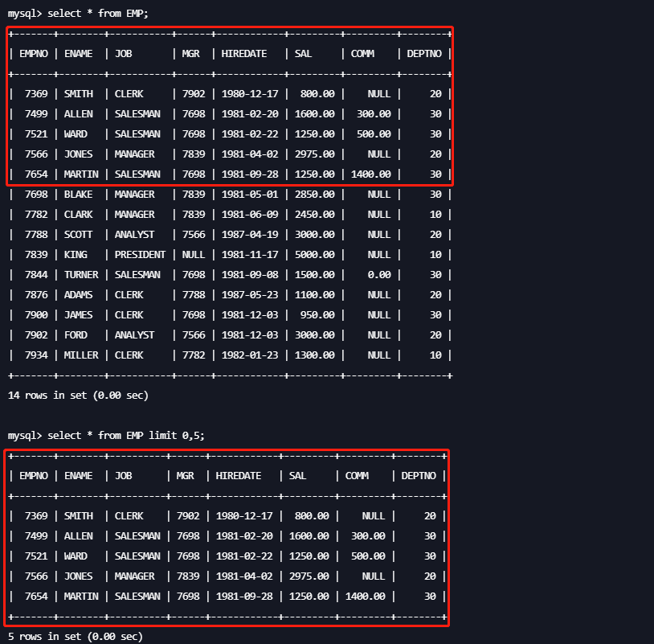Viewport: 654px width, 644px height.
Task: Click DEPTNO column header in the limit query table
Action: [x=419, y=476]
